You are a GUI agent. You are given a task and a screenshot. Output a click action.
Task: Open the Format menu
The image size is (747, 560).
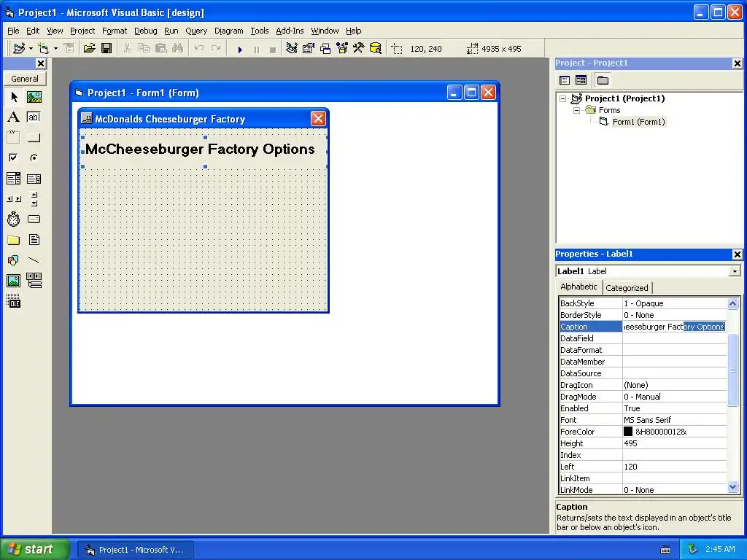point(115,31)
